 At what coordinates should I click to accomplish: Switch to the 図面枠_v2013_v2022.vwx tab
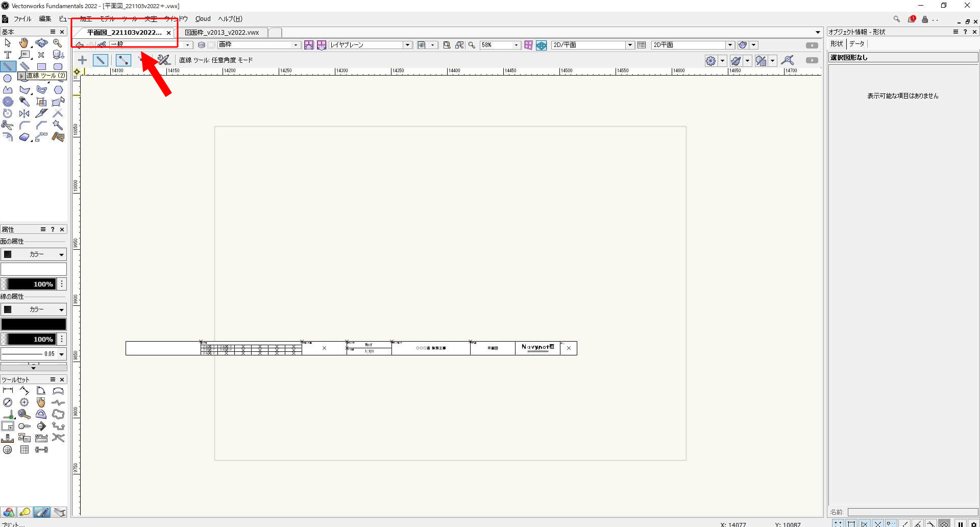tap(222, 32)
